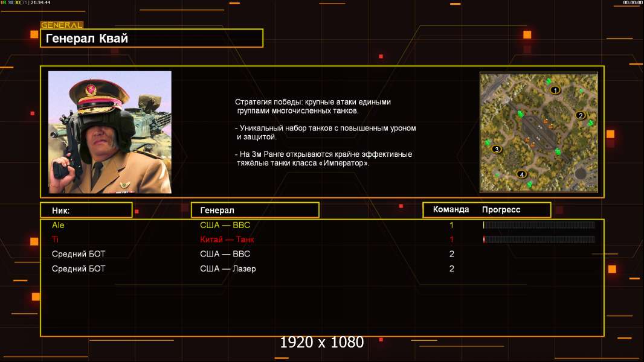
Task: Click the 'США — Лазер' bot general entry
Action: [x=228, y=268]
